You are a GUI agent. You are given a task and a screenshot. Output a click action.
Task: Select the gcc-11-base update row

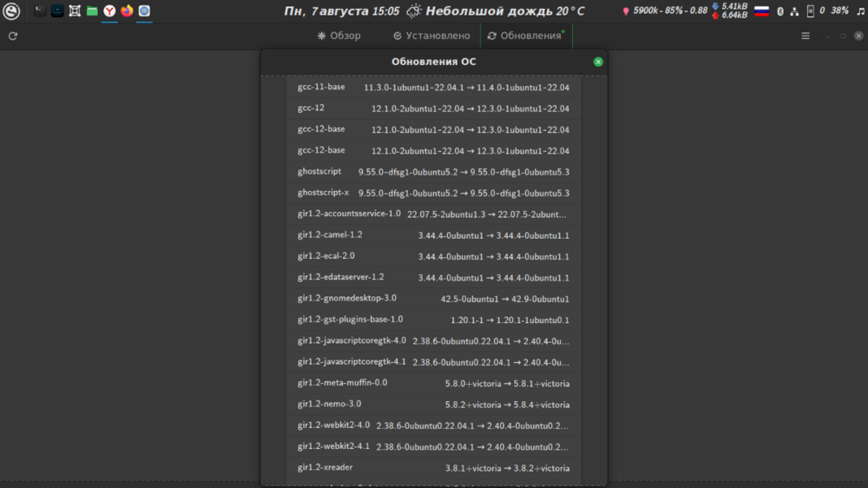[433, 87]
